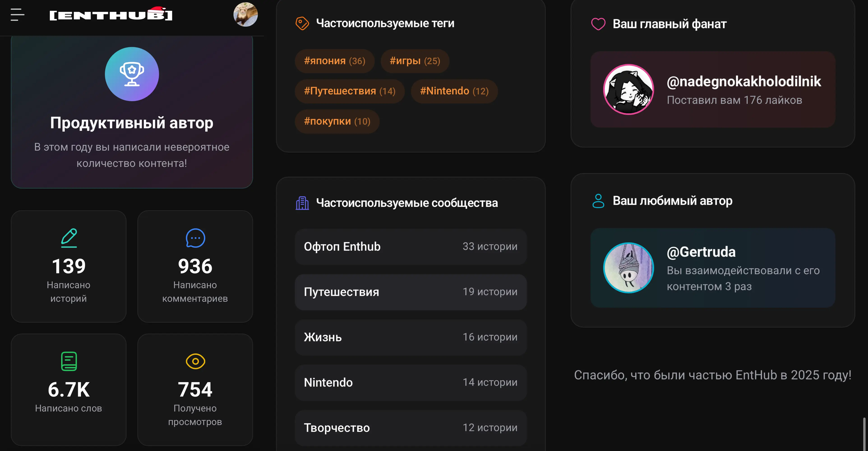This screenshot has width=868, height=451.
Task: Select the #игры tag
Action: tap(414, 61)
